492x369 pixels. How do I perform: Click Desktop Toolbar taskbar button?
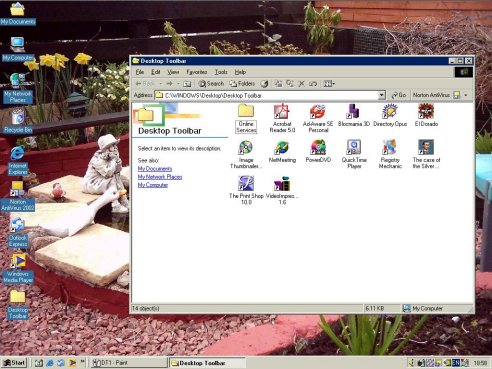(207, 363)
